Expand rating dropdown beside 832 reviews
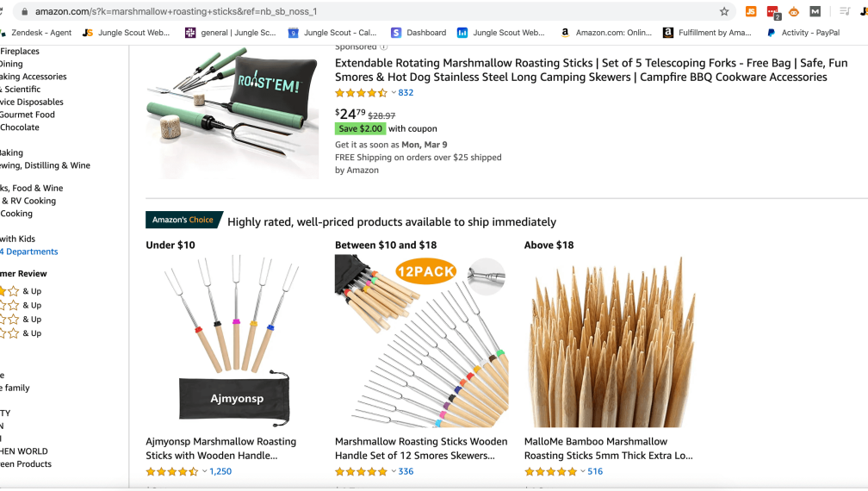This screenshot has width=868, height=491. tap(394, 93)
